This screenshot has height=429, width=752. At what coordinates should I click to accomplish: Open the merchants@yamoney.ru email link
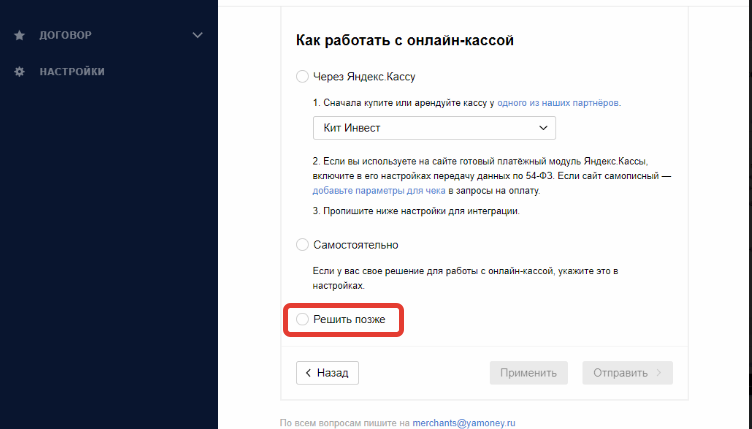click(x=464, y=423)
